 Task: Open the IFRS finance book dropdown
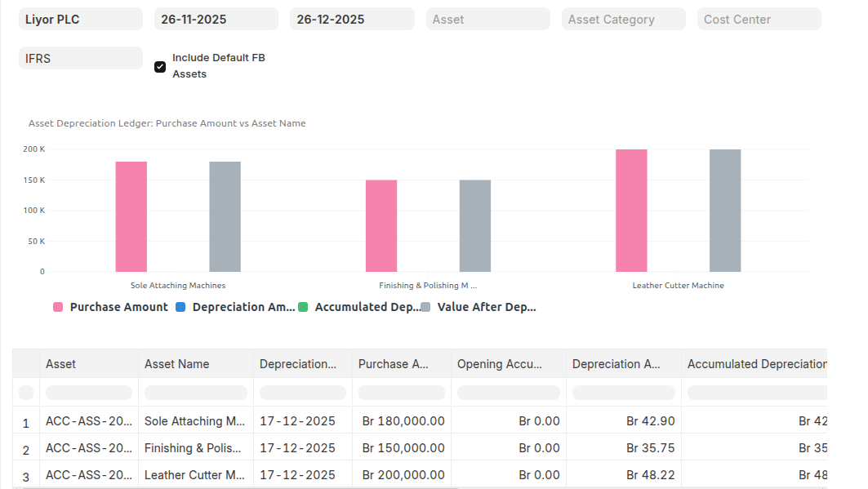[x=80, y=58]
